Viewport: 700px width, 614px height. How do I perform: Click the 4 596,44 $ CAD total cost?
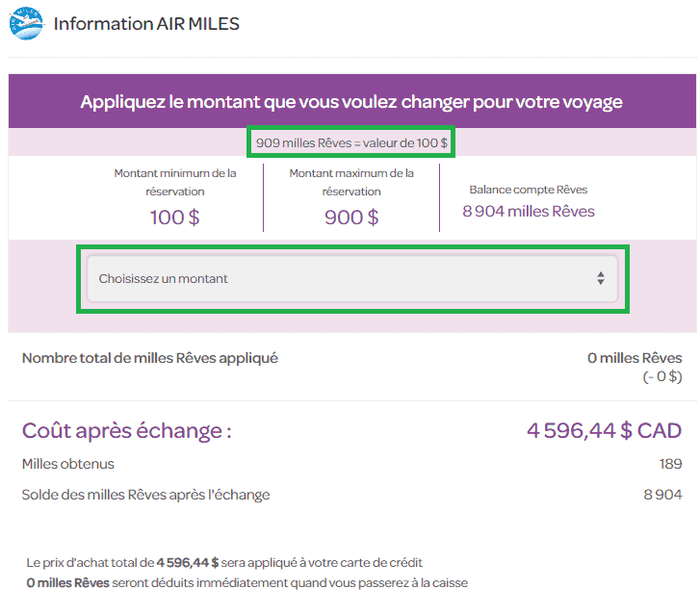[x=604, y=430]
